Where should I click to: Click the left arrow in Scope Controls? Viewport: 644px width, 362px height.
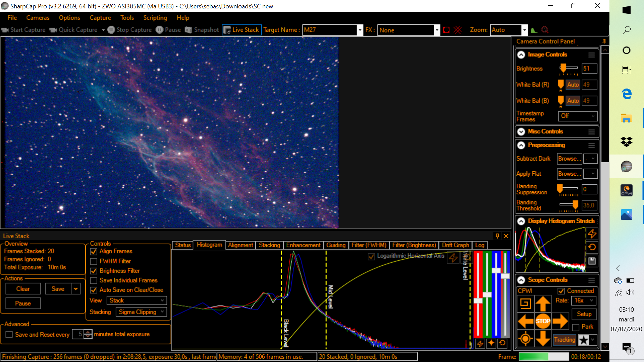pos(526,321)
